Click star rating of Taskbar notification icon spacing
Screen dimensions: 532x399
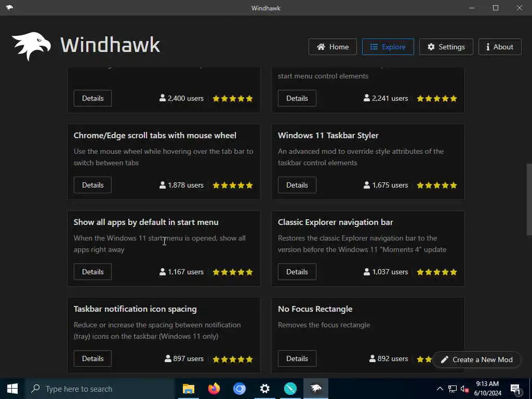click(233, 359)
